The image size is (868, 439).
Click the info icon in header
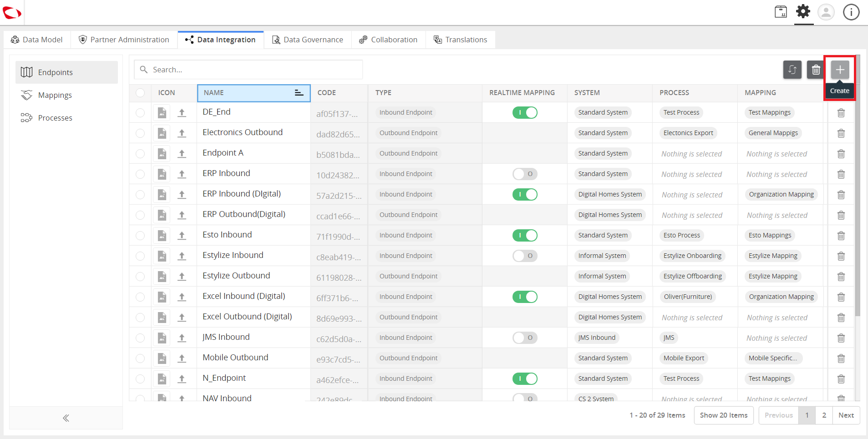[x=851, y=12]
